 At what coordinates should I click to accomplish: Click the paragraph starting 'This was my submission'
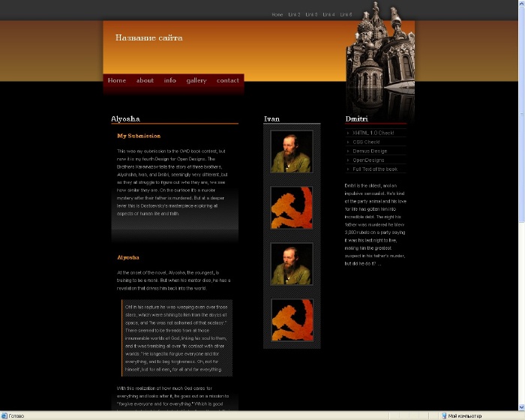click(172, 182)
